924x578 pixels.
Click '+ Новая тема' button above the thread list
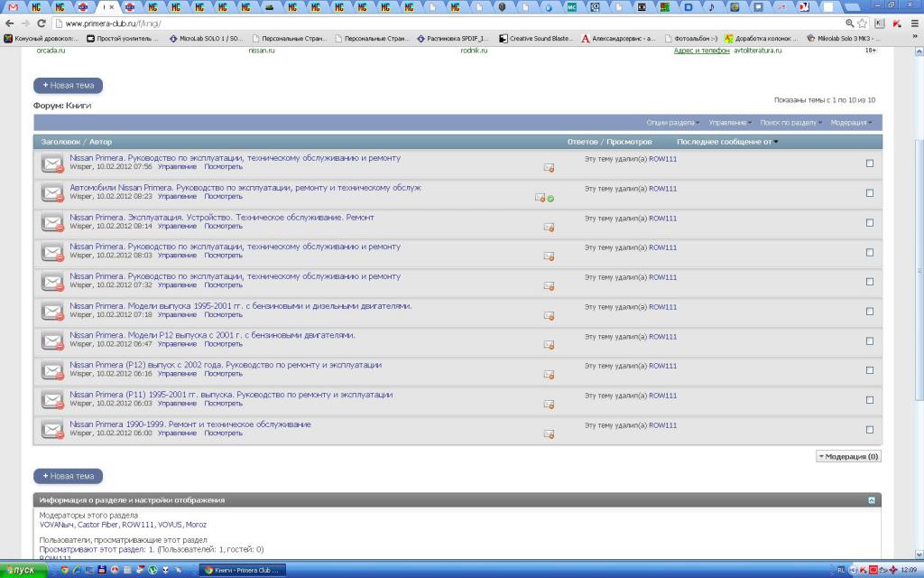pos(69,86)
